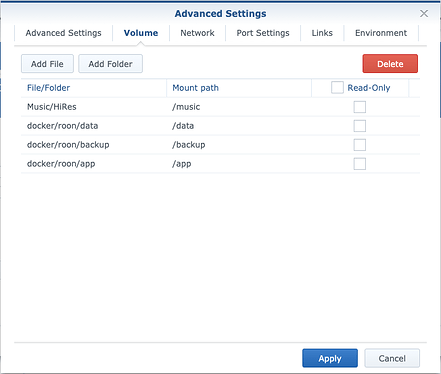The height and width of the screenshot is (374, 441).
Task: Open the Advanced Settings tab
Action: pyautogui.click(x=63, y=33)
